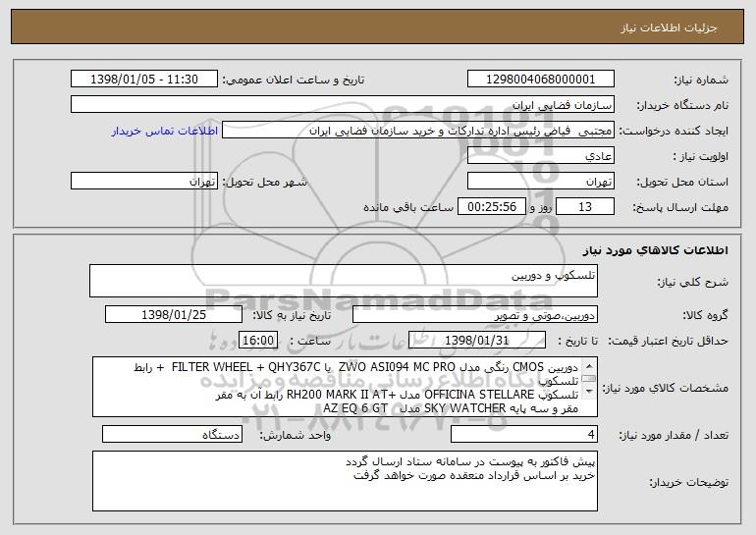Image resolution: width=756 pixels, height=535 pixels.
Task: Click the unit of measure field دستگاه
Action: point(172,434)
